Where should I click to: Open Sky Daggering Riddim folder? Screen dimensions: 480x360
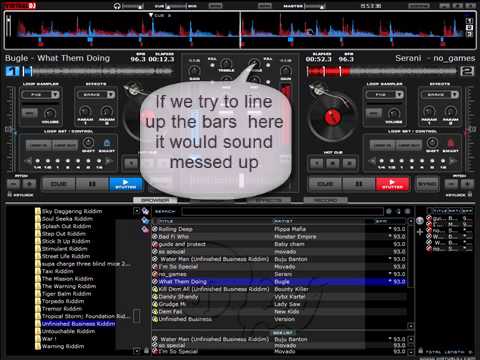(x=72, y=211)
